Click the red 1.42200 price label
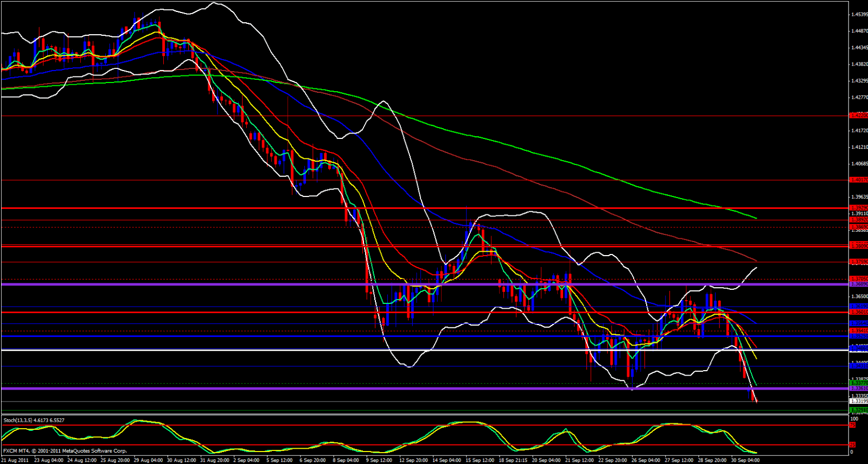This screenshot has width=868, height=464. [x=858, y=116]
